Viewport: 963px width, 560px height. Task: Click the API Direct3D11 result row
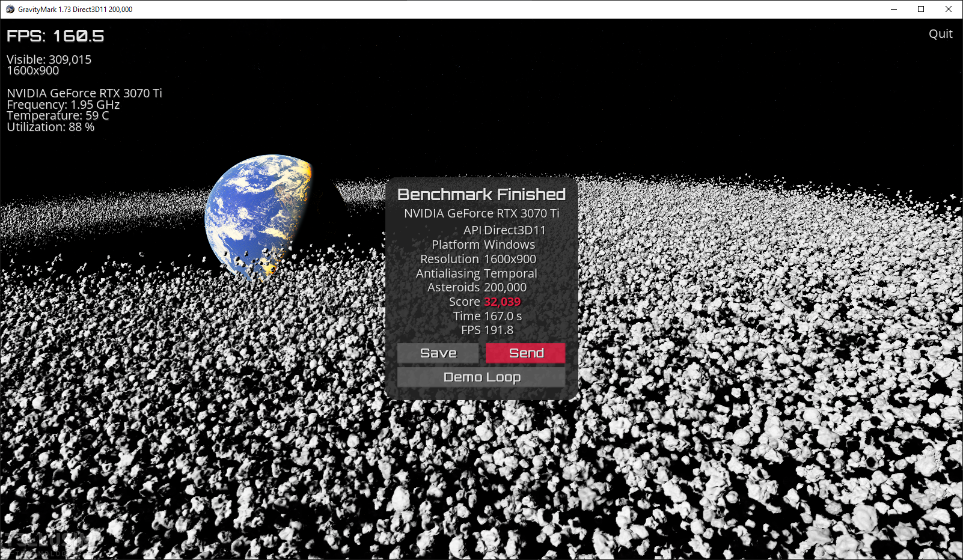click(504, 230)
